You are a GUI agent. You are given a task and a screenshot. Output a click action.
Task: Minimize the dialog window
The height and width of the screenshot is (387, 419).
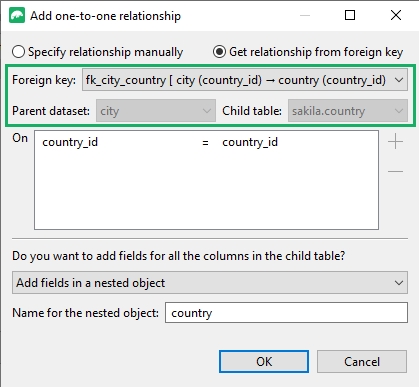[305, 15]
